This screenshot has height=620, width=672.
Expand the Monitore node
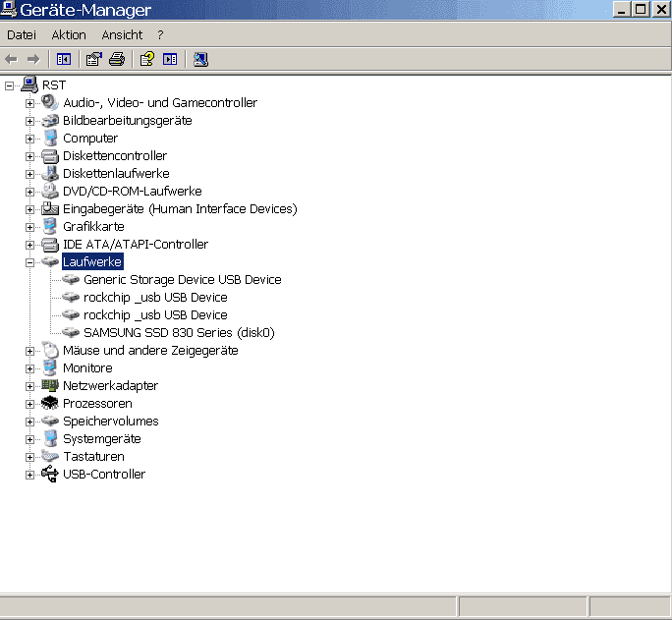coord(29,368)
